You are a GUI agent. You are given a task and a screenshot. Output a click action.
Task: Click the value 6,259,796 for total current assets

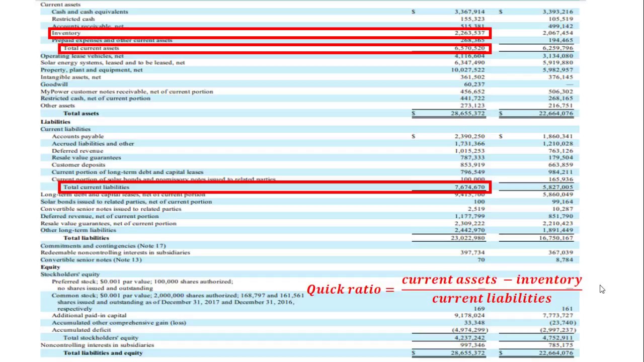click(557, 48)
